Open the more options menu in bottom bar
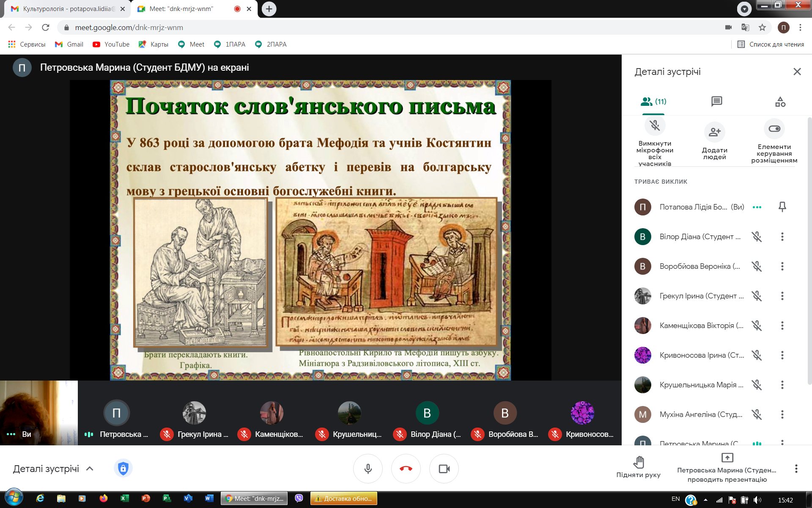Image resolution: width=812 pixels, height=508 pixels. [796, 469]
